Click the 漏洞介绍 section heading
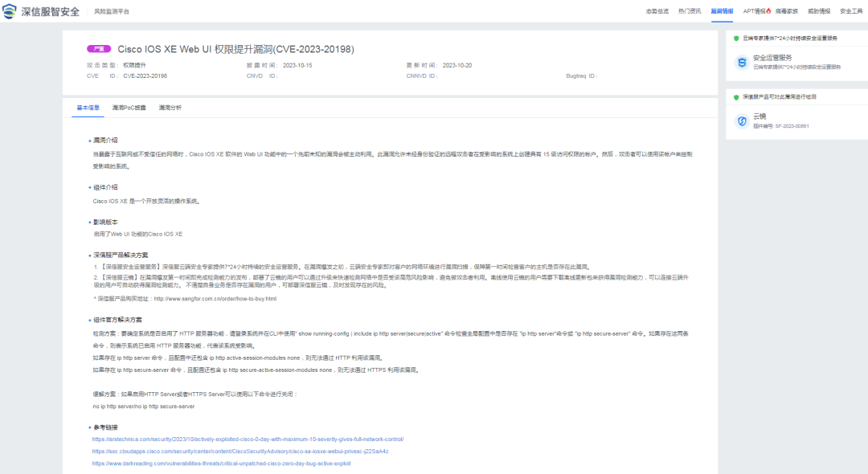This screenshot has width=868, height=474. pos(105,141)
